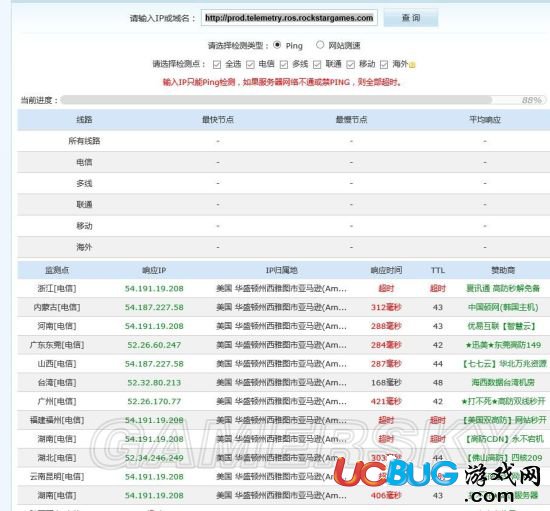Viewport: 550px width, 511px height.
Task: Click the 最快节点 column header
Action: (x=218, y=120)
